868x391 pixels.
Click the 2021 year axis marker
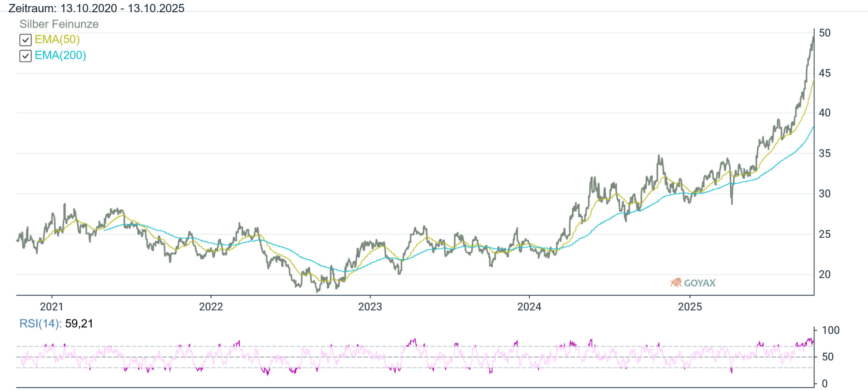click(52, 306)
